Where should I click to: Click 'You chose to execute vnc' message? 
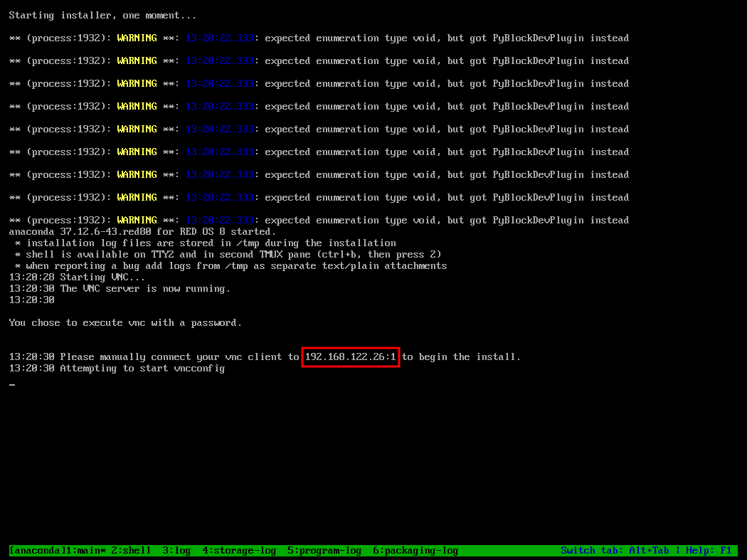click(125, 322)
